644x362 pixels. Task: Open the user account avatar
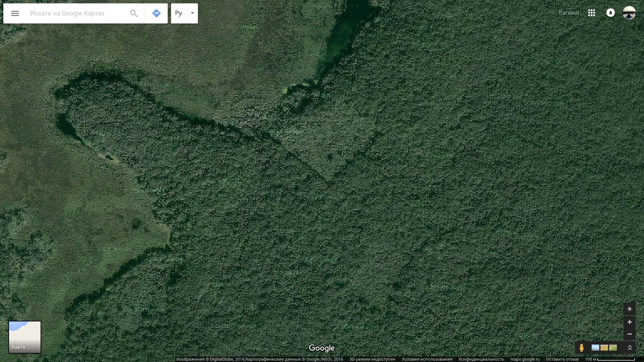click(x=629, y=13)
